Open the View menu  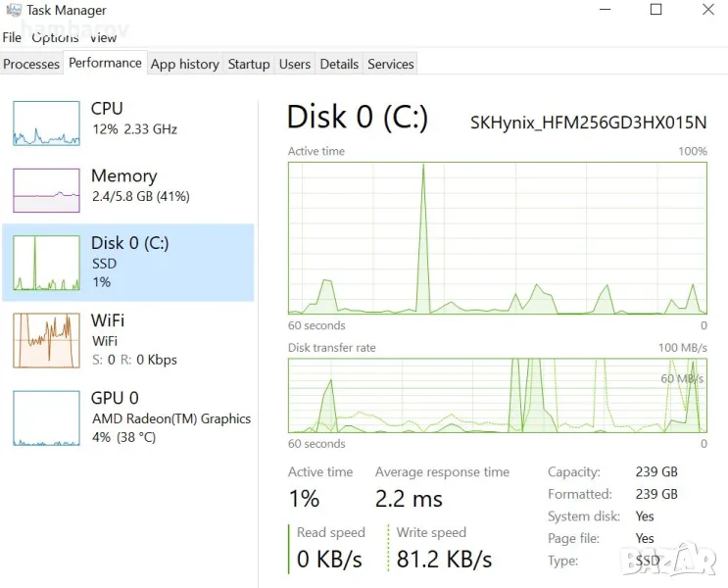coord(103,37)
